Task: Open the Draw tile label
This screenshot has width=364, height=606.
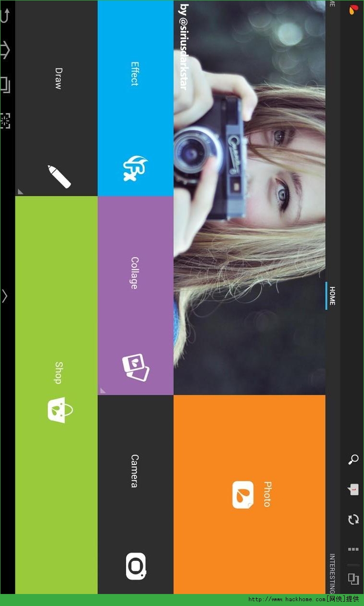Action: coord(59,79)
